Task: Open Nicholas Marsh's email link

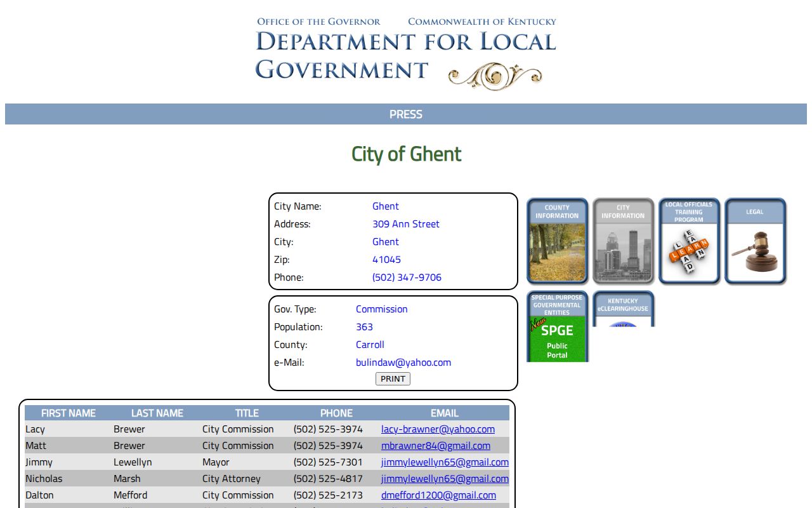Action: (x=445, y=479)
